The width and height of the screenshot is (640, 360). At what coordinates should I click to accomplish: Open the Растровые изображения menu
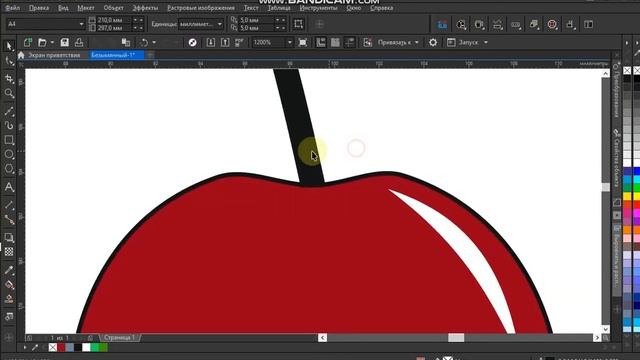pyautogui.click(x=201, y=8)
